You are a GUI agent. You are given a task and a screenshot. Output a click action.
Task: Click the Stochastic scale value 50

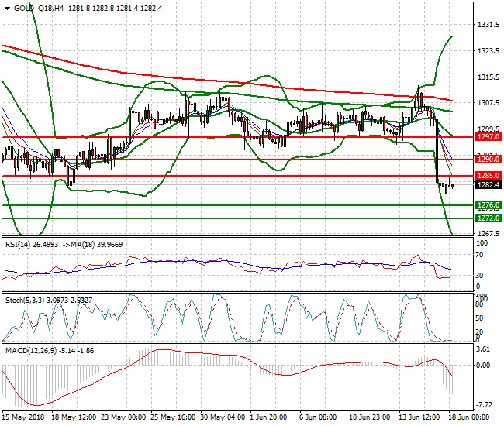tap(479, 318)
